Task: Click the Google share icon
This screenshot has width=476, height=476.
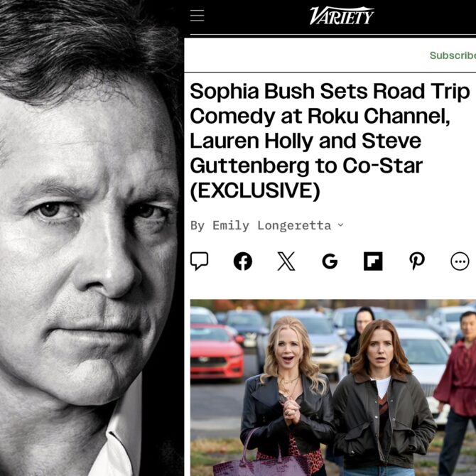Action: coord(330,261)
